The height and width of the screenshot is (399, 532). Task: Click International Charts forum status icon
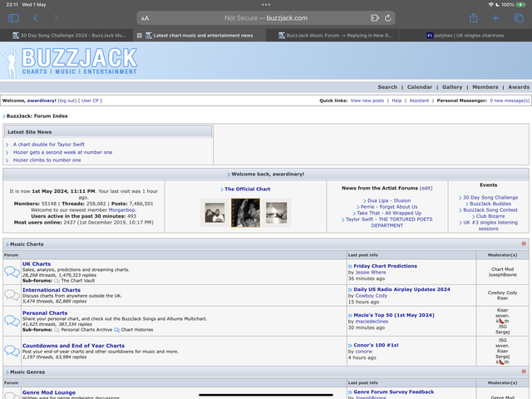point(12,295)
